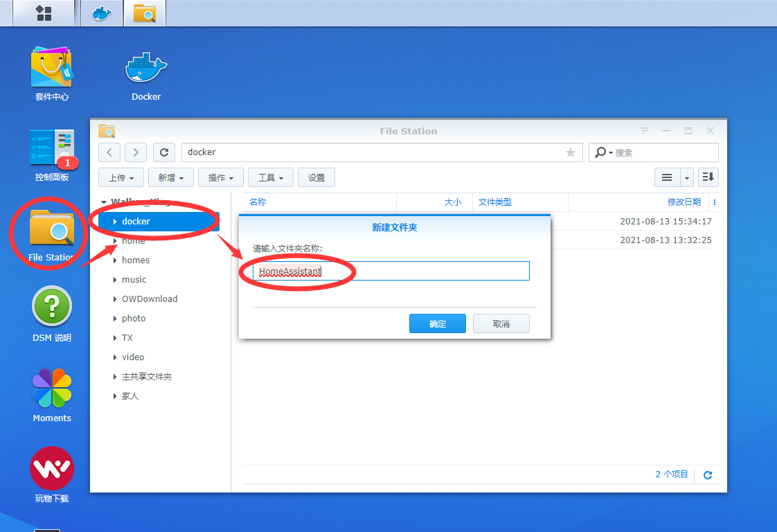Viewport: 777px width, 532px height.
Task: Select the photo folder in sidebar
Action: 134,319
